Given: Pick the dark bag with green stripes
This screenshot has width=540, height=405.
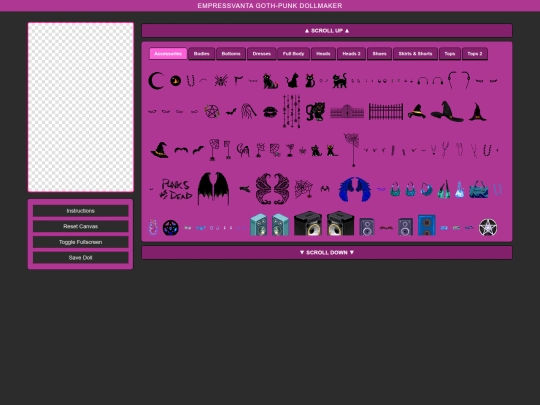Looking at the screenshot, I should click(x=444, y=189).
